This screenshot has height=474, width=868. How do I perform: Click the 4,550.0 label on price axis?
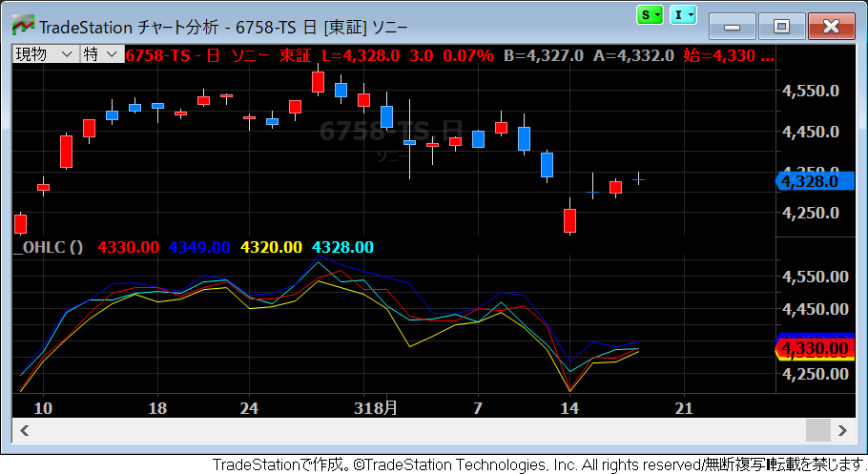tap(810, 91)
